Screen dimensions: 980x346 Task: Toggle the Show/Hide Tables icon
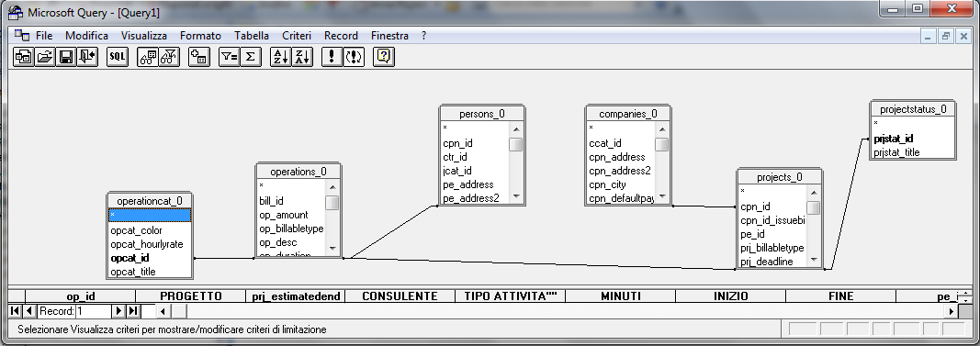(x=148, y=57)
